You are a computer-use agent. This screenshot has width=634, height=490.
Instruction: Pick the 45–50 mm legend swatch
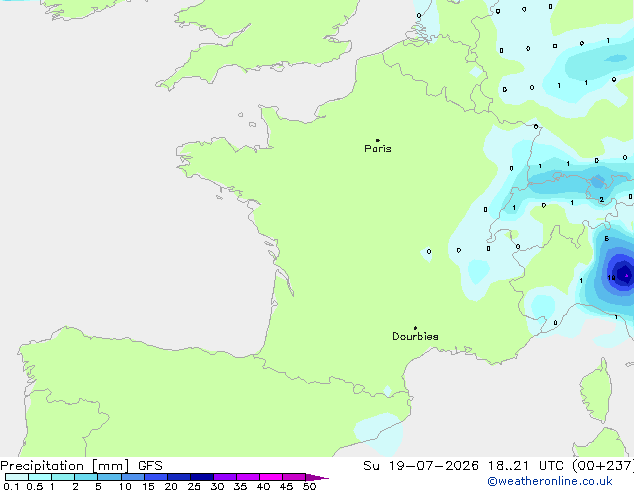click(294, 477)
